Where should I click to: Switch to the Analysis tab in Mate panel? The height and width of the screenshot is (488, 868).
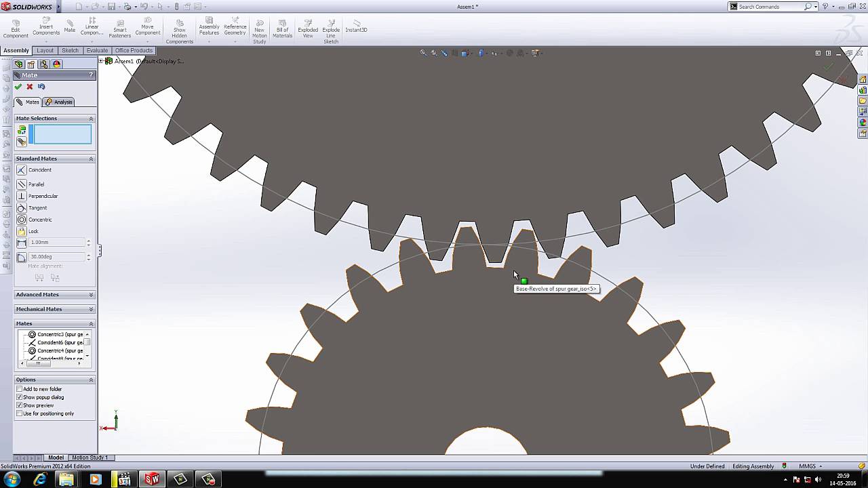pyautogui.click(x=59, y=102)
